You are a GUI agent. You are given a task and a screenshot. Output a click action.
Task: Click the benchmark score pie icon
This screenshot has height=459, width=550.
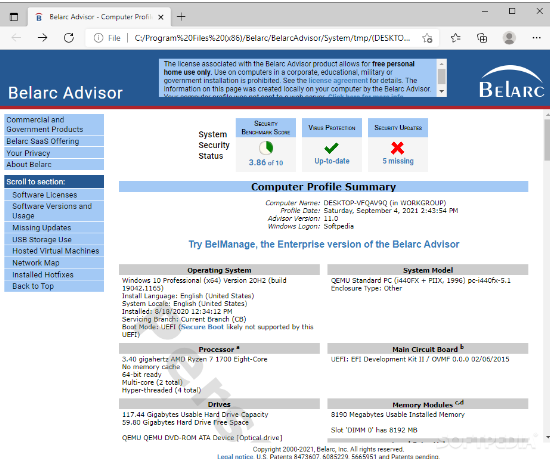266,148
